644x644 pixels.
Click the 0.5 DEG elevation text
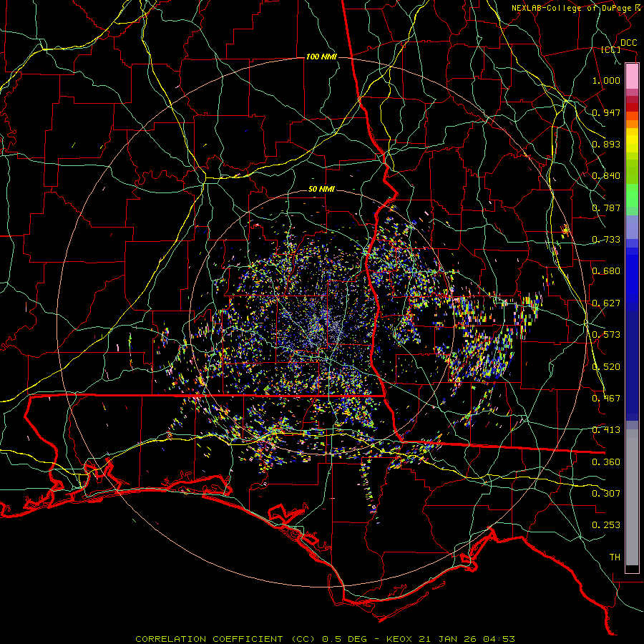(x=346, y=639)
